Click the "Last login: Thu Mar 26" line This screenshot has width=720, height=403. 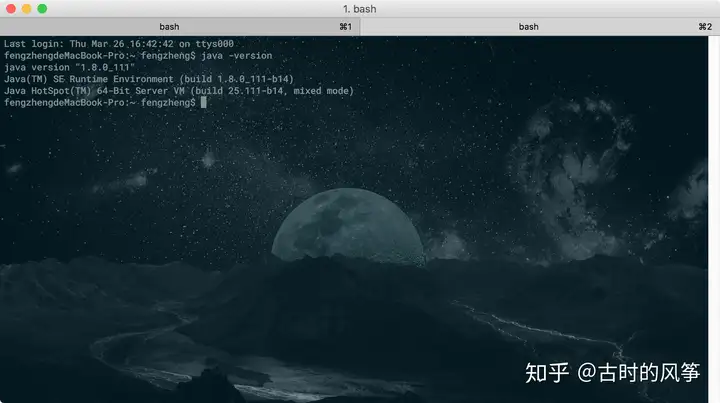(119, 44)
